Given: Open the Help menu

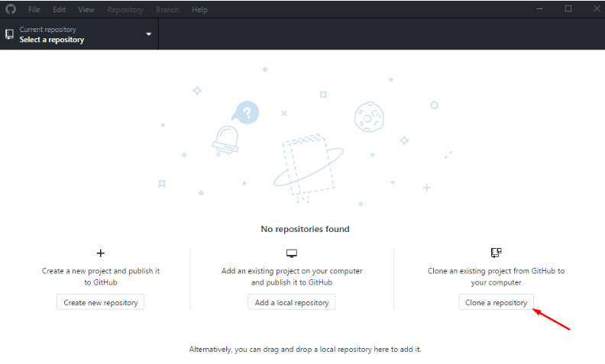Looking at the screenshot, I should point(199,10).
